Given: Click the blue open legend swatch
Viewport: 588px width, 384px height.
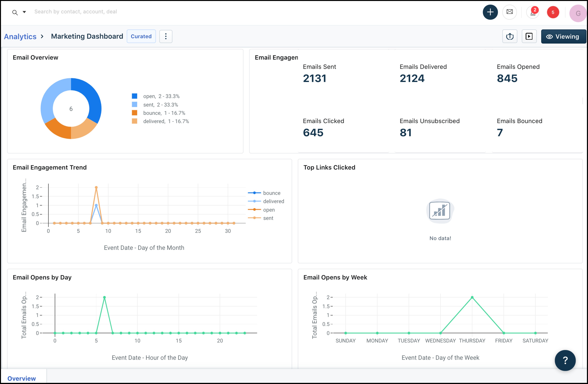Looking at the screenshot, I should click(134, 96).
